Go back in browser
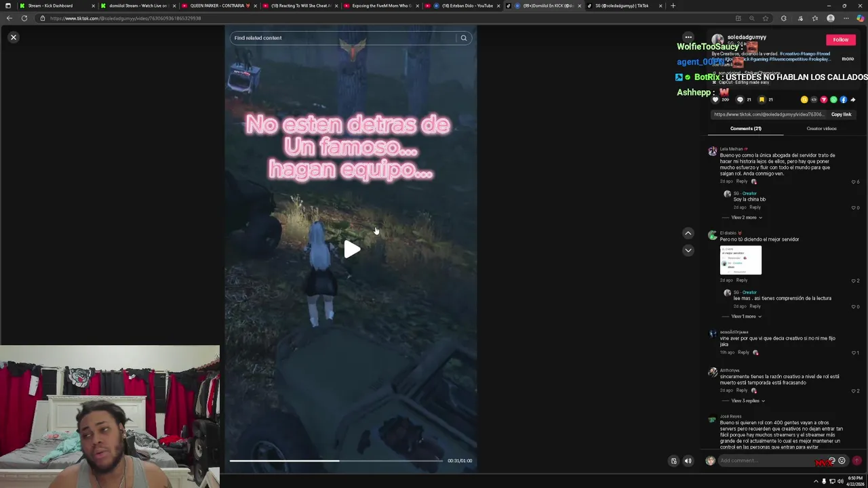The height and width of the screenshot is (488, 868). coord(9,18)
